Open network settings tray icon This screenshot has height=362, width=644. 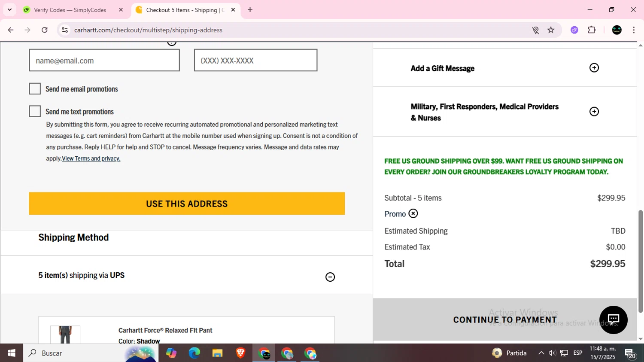tap(564, 353)
